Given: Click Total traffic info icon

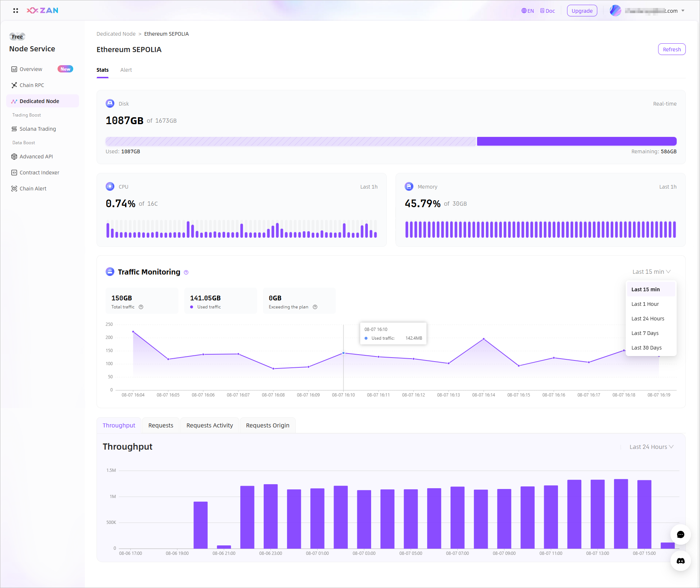Looking at the screenshot, I should [141, 307].
